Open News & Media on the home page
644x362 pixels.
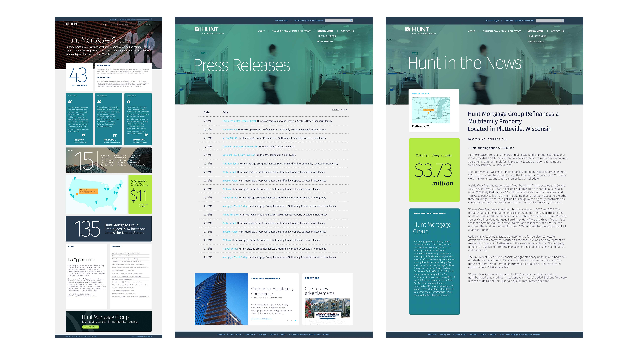coord(136,25)
